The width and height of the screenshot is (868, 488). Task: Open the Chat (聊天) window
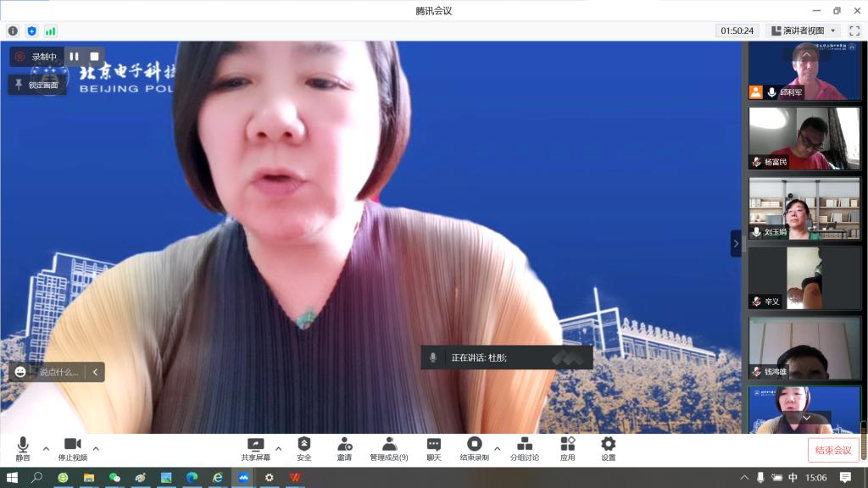(433, 445)
